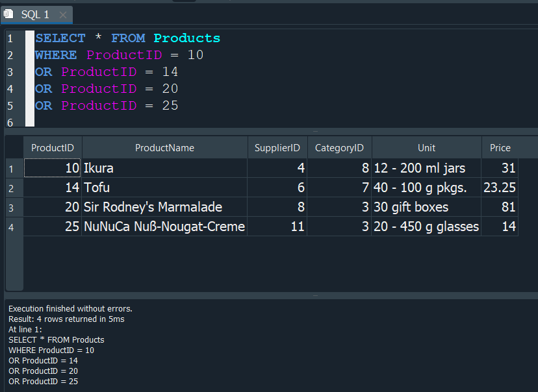Click the Price column header
538x392 pixels.
500,148
